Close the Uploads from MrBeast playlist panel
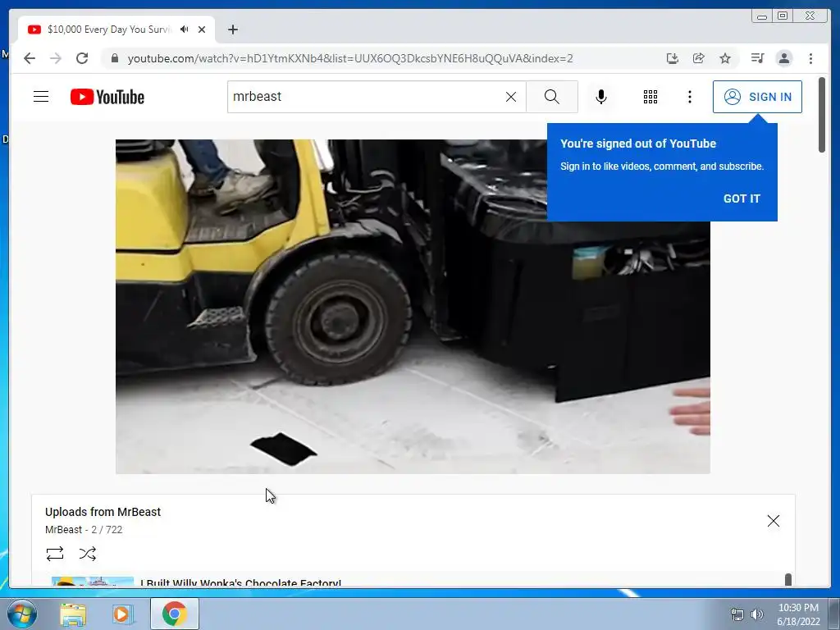The width and height of the screenshot is (840, 630). coord(773,521)
